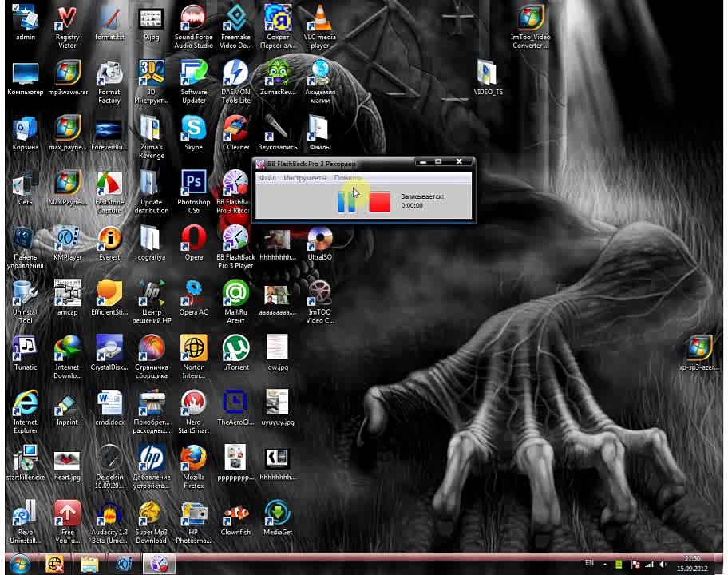
Task: Open Audacity 1.3 Beta shortcut
Action: tap(109, 521)
